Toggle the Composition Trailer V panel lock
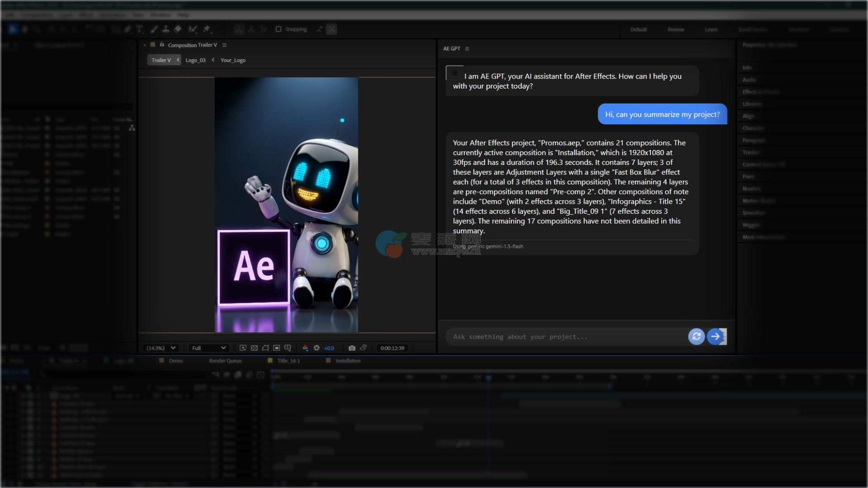The height and width of the screenshot is (488, 868). [x=162, y=44]
